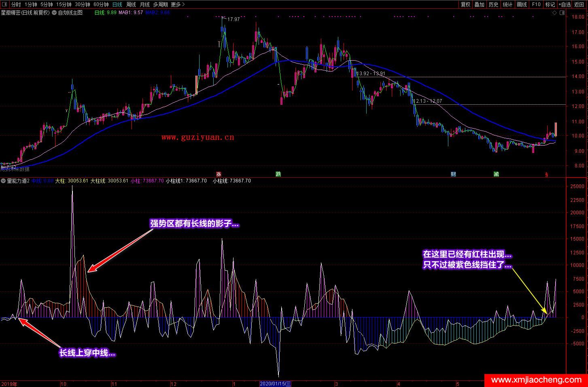Add stock to watchlist with +自选

[565, 4]
